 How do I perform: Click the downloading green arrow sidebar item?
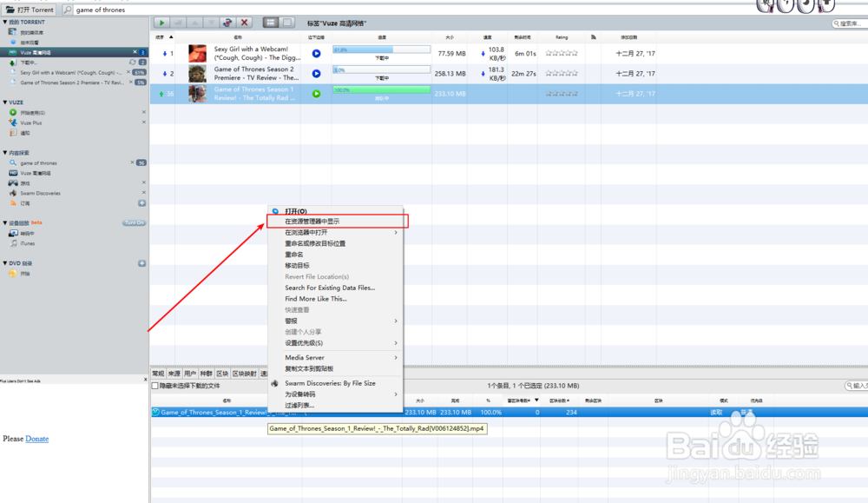pyautogui.click(x=13, y=63)
